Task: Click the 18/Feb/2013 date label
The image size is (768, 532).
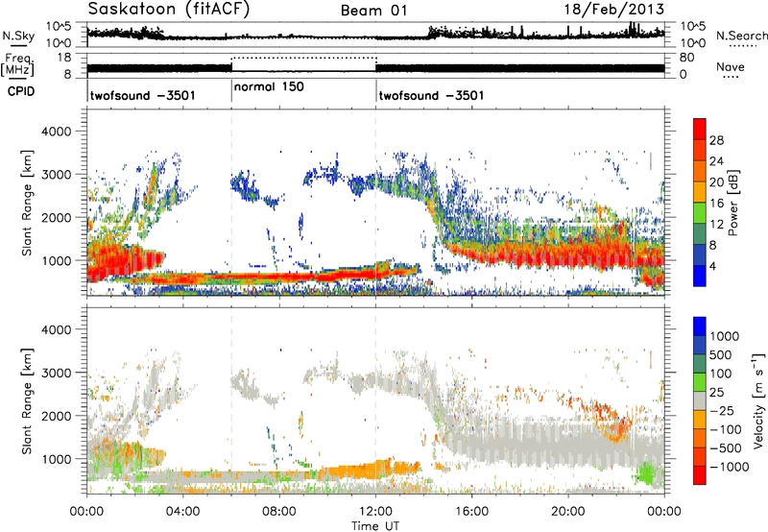Action: click(614, 9)
